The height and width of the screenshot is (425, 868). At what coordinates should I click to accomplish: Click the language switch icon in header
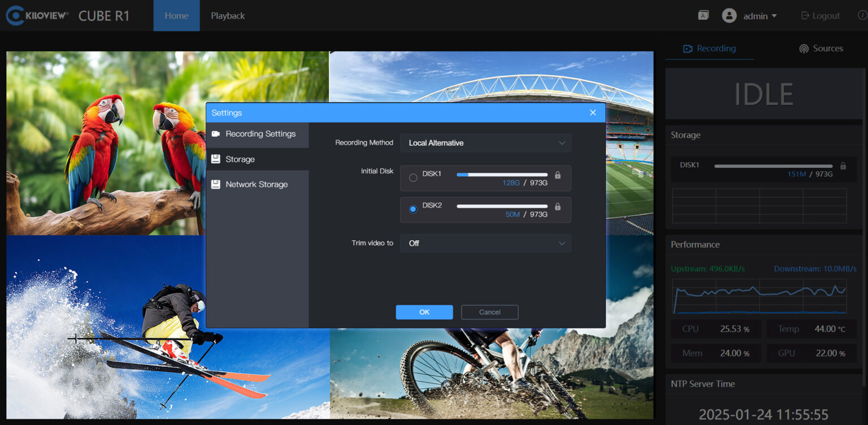(703, 15)
